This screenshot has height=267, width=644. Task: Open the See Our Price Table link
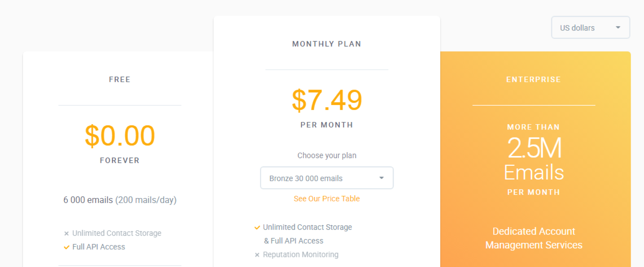click(327, 199)
